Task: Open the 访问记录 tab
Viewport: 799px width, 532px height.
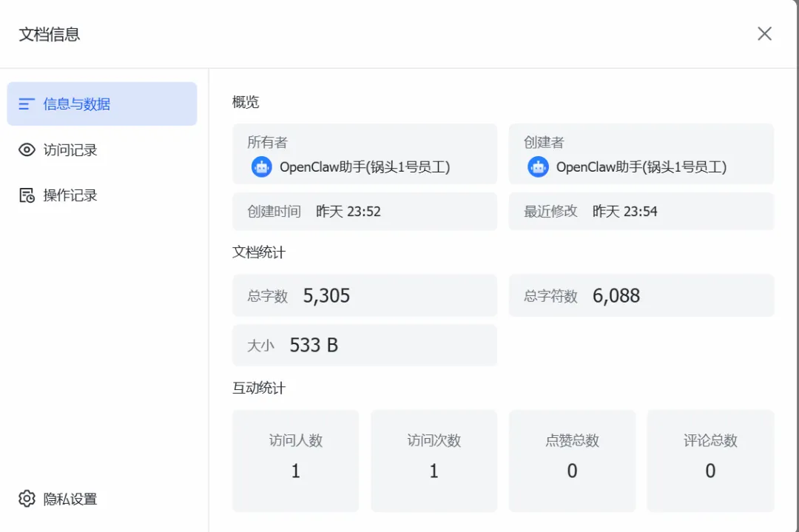Action: pyautogui.click(x=70, y=150)
